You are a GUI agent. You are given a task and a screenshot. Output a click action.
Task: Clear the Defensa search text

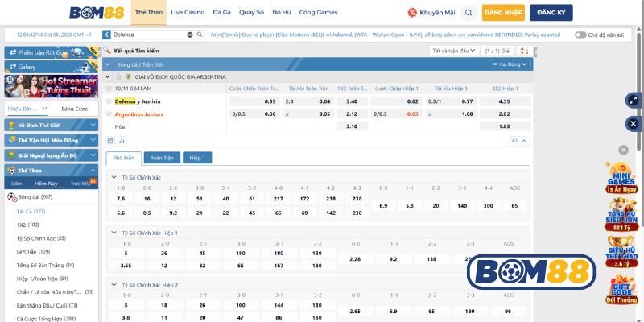click(190, 35)
